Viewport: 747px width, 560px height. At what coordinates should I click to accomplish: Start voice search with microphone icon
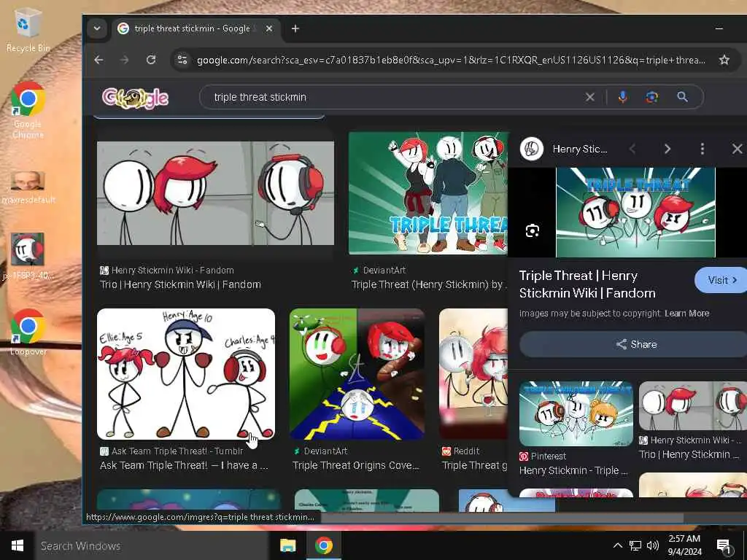tap(623, 97)
